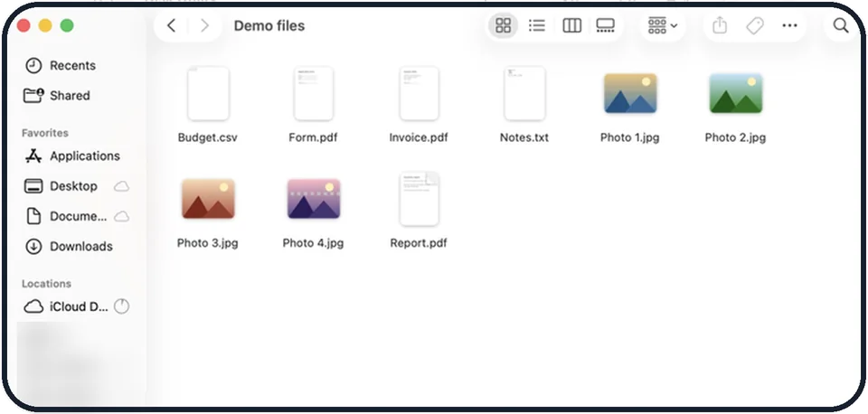
Task: Click the Report.pdf file name
Action: 419,243
